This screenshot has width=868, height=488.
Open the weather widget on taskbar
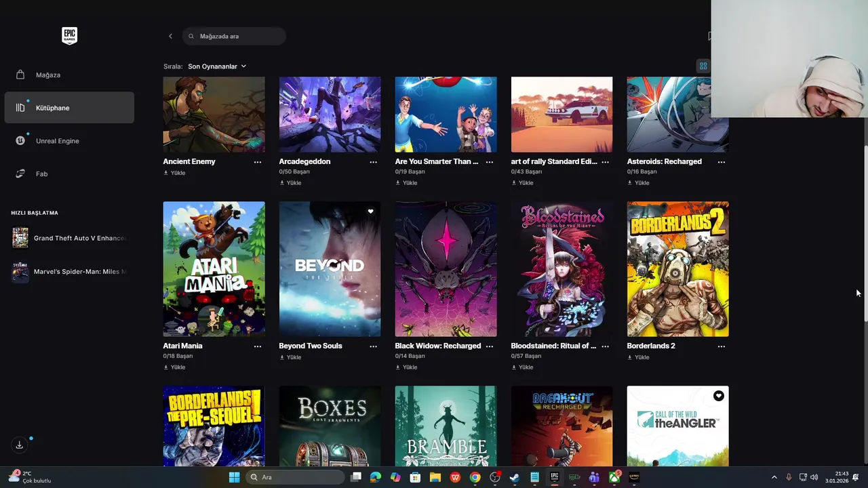[31, 477]
